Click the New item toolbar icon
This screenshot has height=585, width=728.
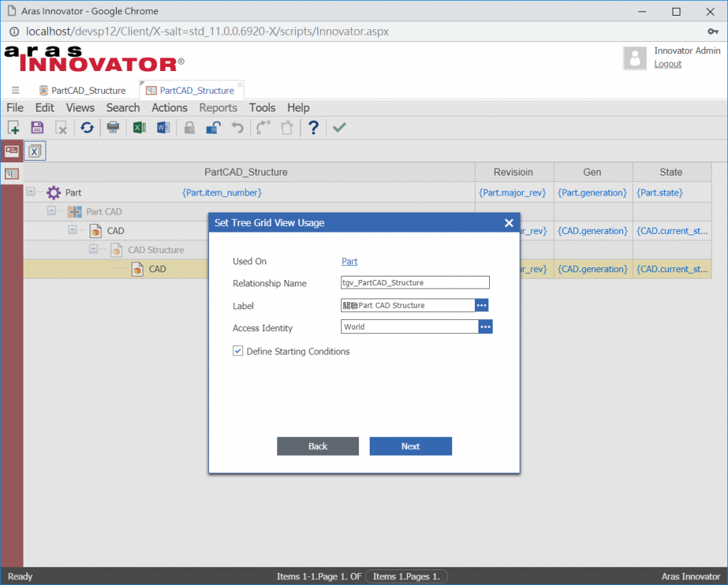pos(14,127)
